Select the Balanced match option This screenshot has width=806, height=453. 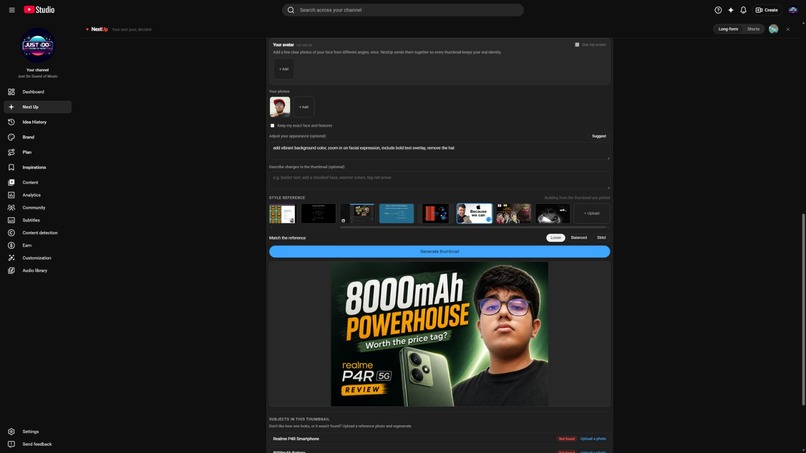click(579, 238)
